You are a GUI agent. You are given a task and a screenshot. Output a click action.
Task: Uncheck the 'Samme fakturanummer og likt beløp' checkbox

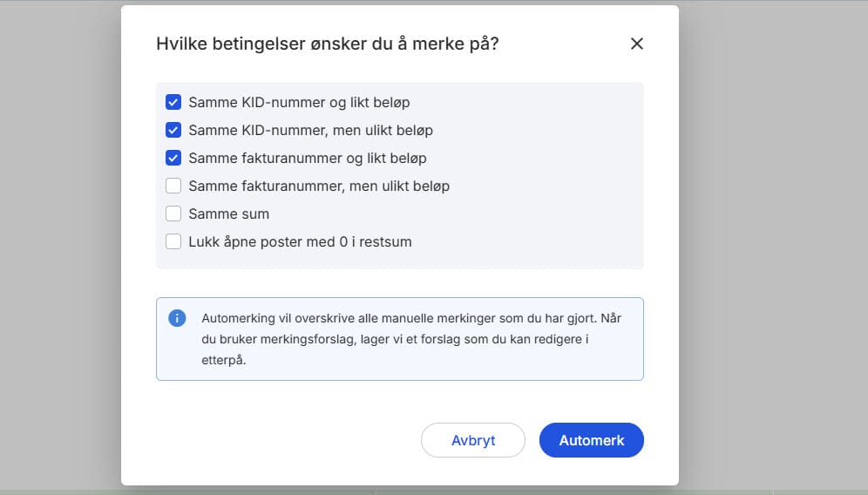click(173, 158)
